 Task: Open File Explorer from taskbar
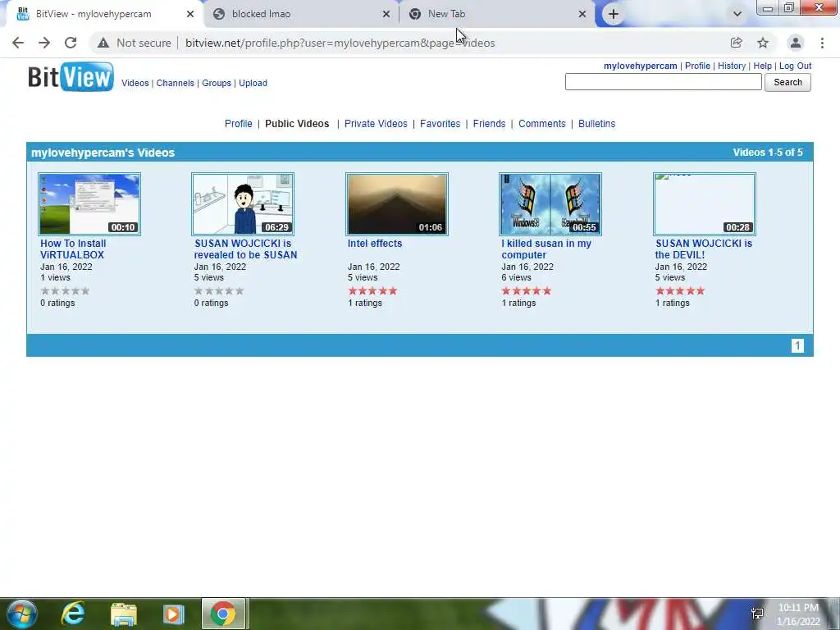(124, 614)
